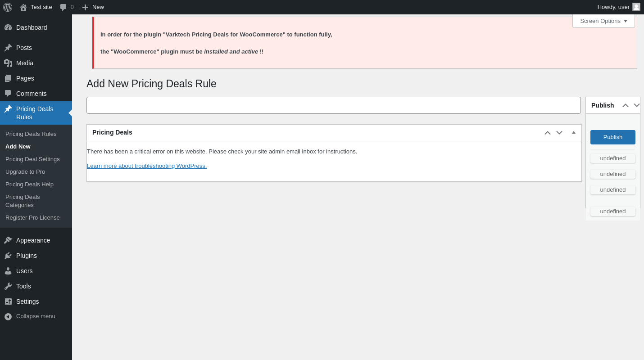Click the Posts pin icon
Screen dimensions: 644x360
8,48
